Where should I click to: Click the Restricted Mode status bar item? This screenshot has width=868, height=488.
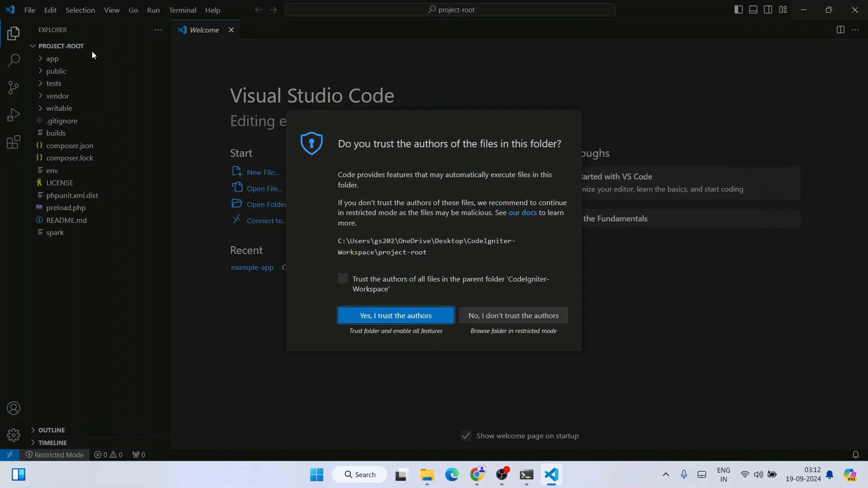(55, 455)
